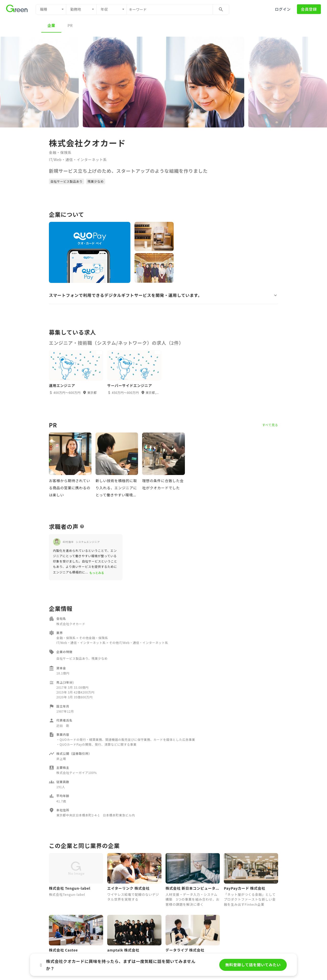Click the 事業内容 document icon
Screen dimensions: 327x980
(51, 735)
